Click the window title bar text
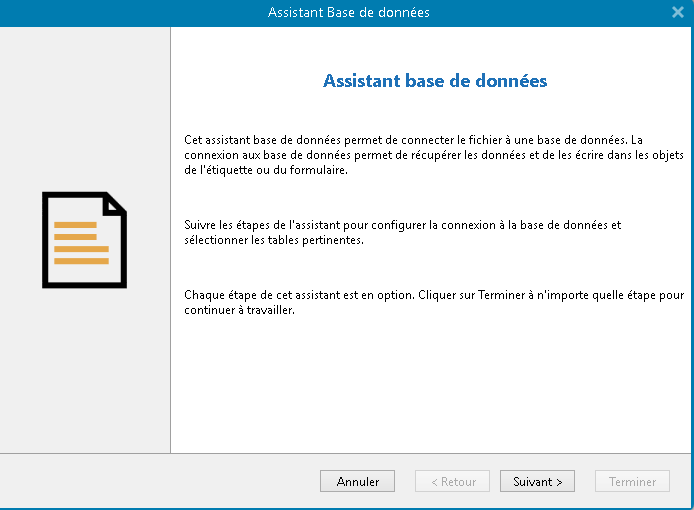The height and width of the screenshot is (510, 694). (349, 12)
